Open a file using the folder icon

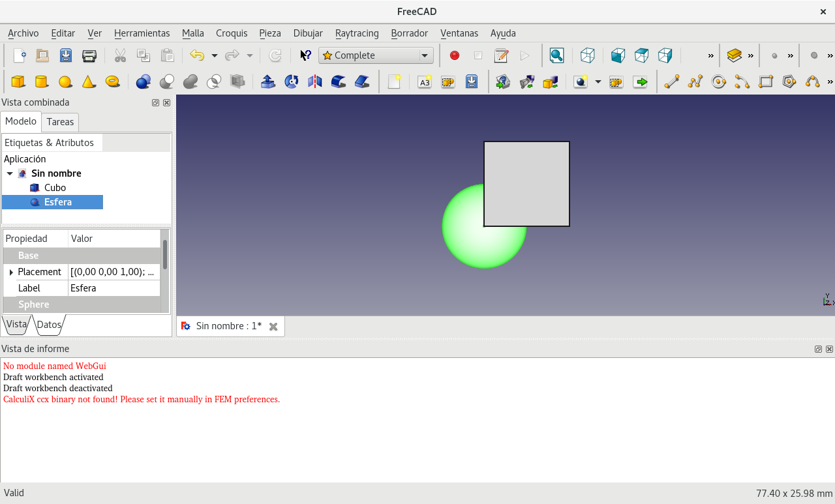tap(42, 55)
